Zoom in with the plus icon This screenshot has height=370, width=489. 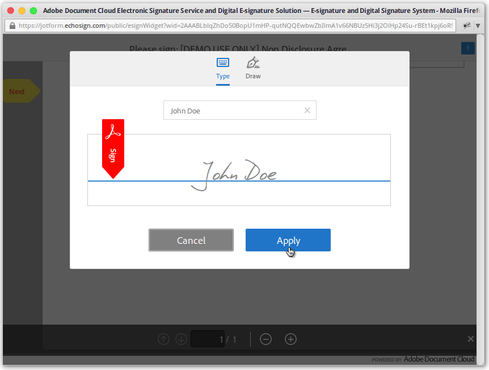[291, 339]
